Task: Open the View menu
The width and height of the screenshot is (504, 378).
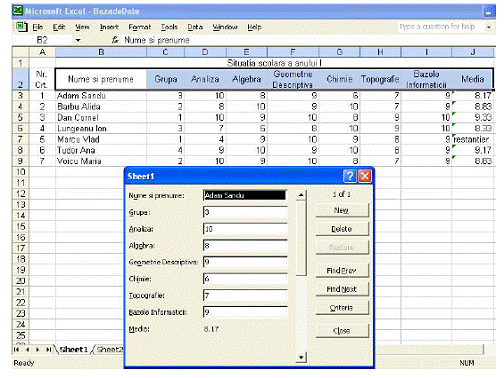Action: (x=82, y=27)
